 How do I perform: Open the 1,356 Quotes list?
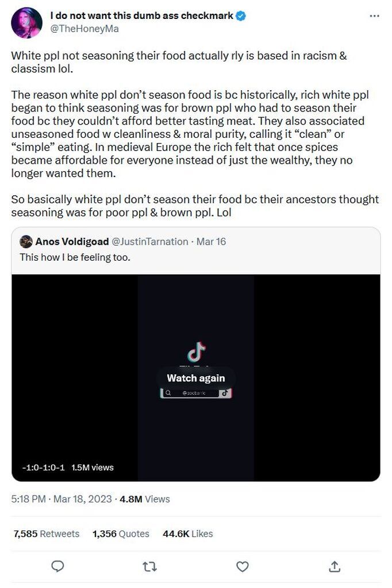121,533
